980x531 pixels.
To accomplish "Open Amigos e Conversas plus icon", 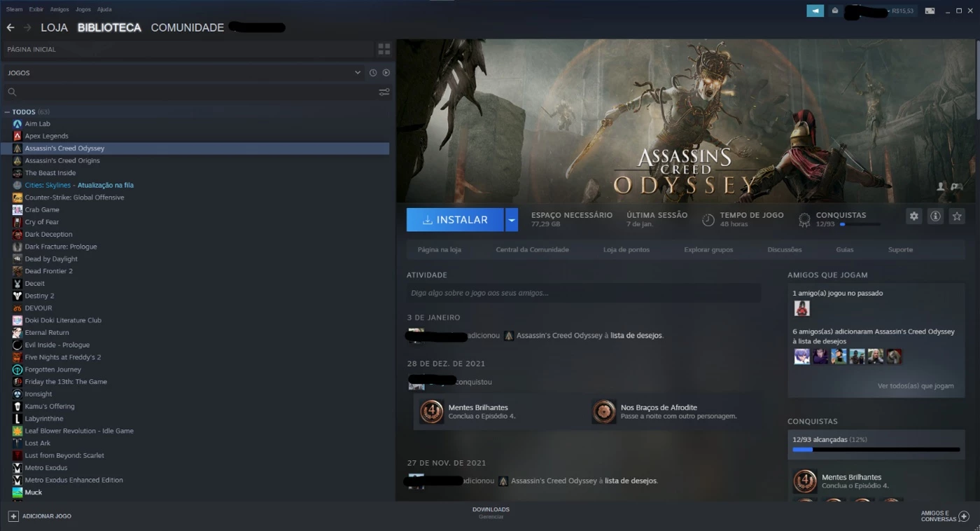I will point(964,516).
